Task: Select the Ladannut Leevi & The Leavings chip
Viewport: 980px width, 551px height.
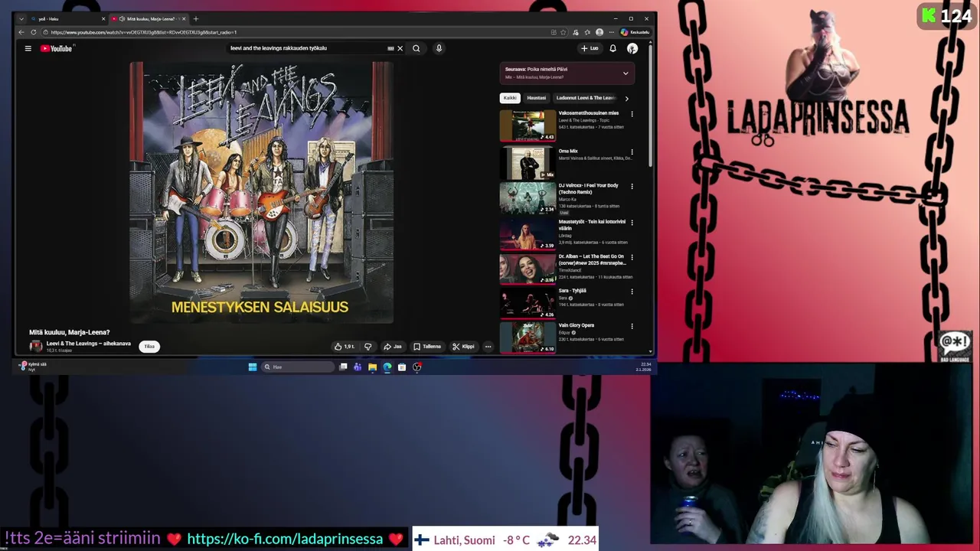Action: tap(586, 98)
